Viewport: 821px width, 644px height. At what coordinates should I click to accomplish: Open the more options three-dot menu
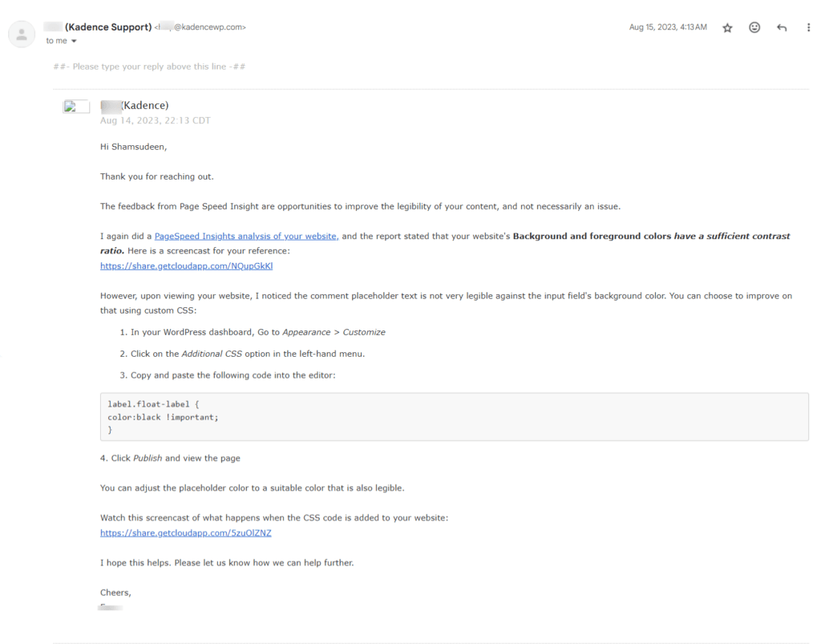pos(807,27)
